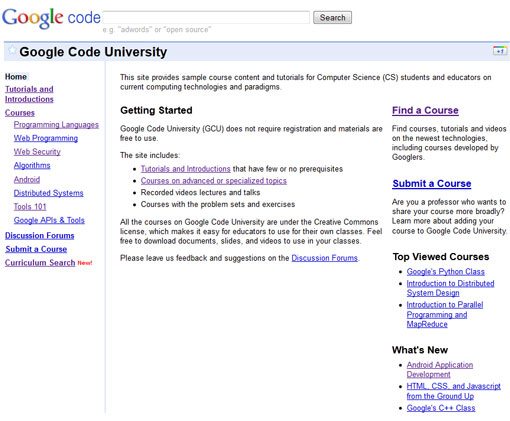Viewport: 510px width, 421px height.
Task: Open Android Application Development link
Action: (x=440, y=369)
